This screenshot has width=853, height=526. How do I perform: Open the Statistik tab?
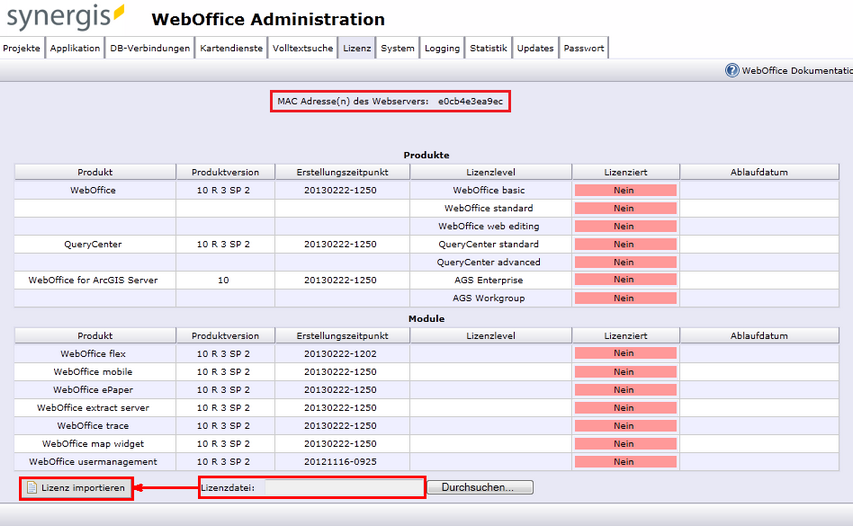click(489, 48)
